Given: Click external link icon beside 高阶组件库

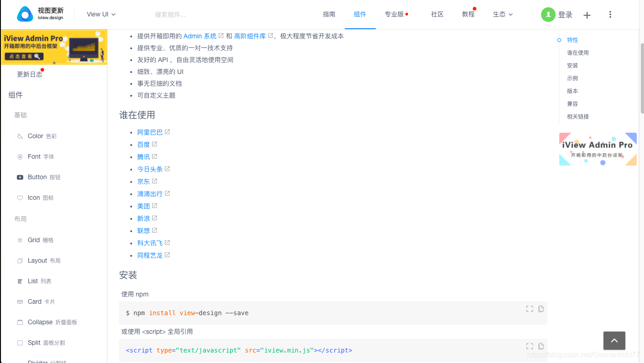Looking at the screenshot, I should (271, 36).
